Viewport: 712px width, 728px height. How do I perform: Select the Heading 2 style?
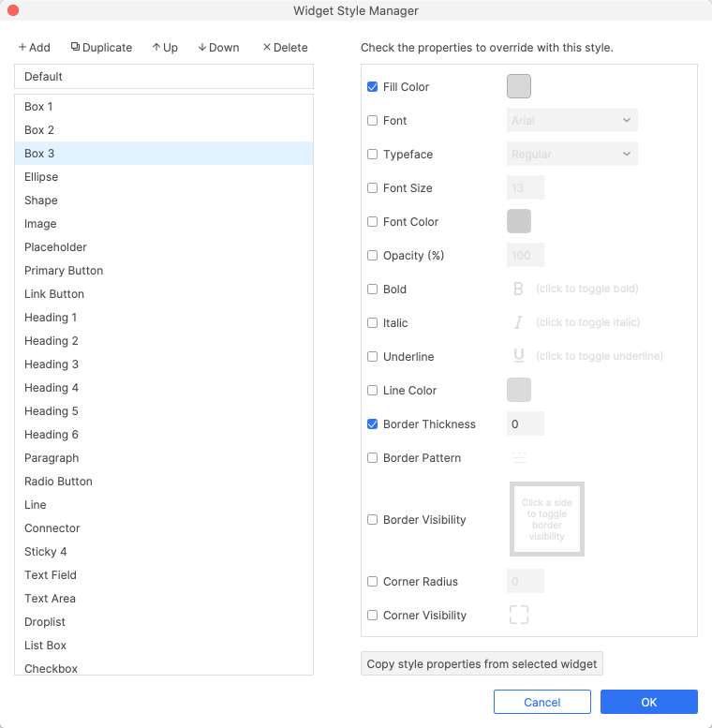click(x=164, y=341)
